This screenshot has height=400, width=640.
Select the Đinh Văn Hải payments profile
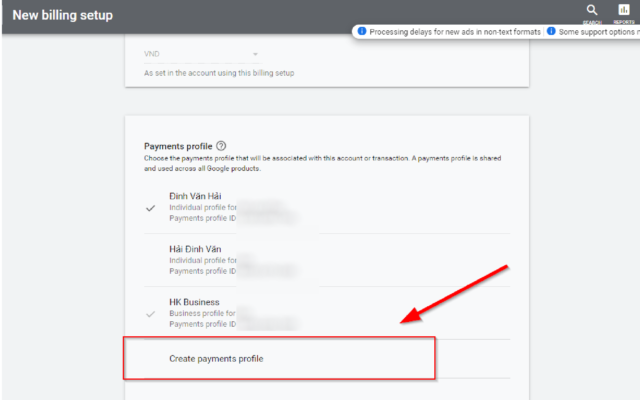point(327,207)
